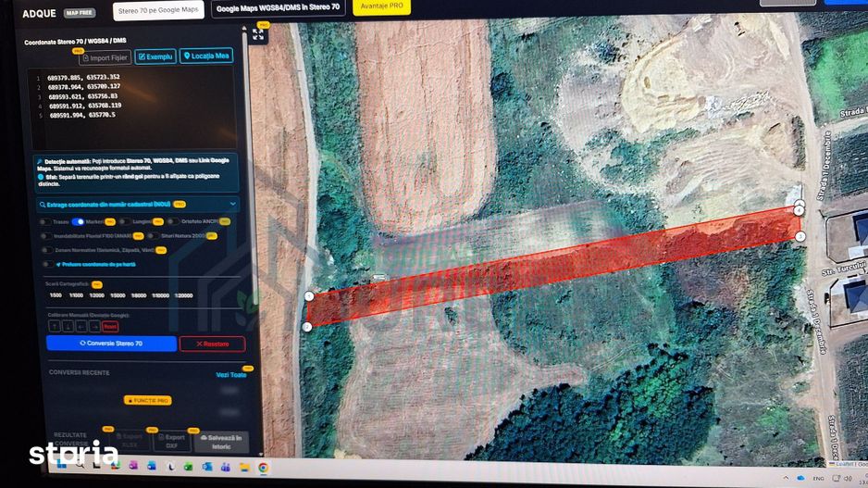Image resolution: width=868 pixels, height=488 pixels.
Task: Click map polygon marker 2
Action: point(307,328)
